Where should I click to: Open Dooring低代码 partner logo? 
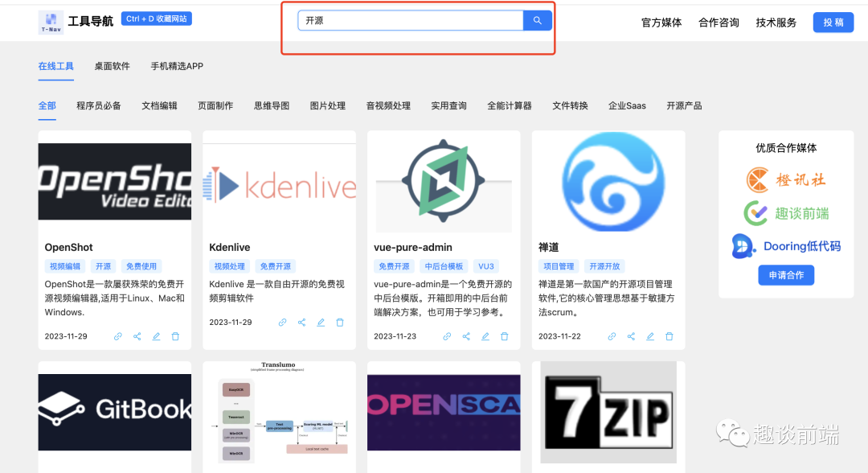click(x=786, y=246)
